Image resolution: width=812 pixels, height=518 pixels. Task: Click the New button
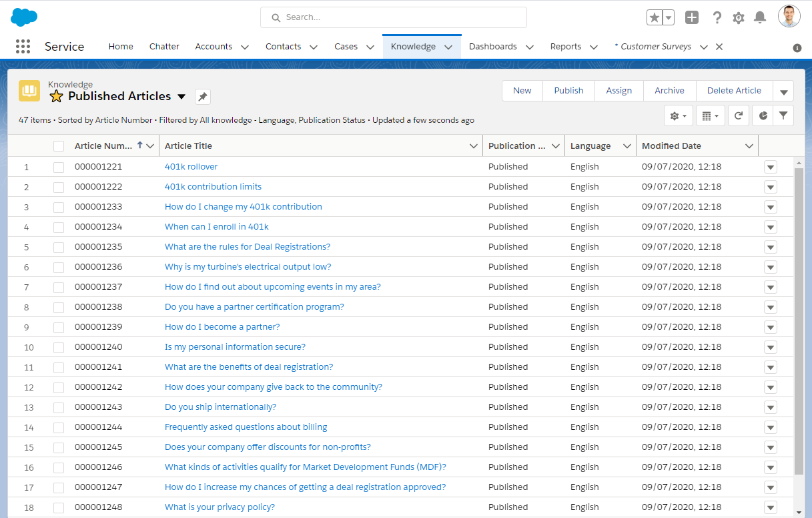(x=522, y=90)
